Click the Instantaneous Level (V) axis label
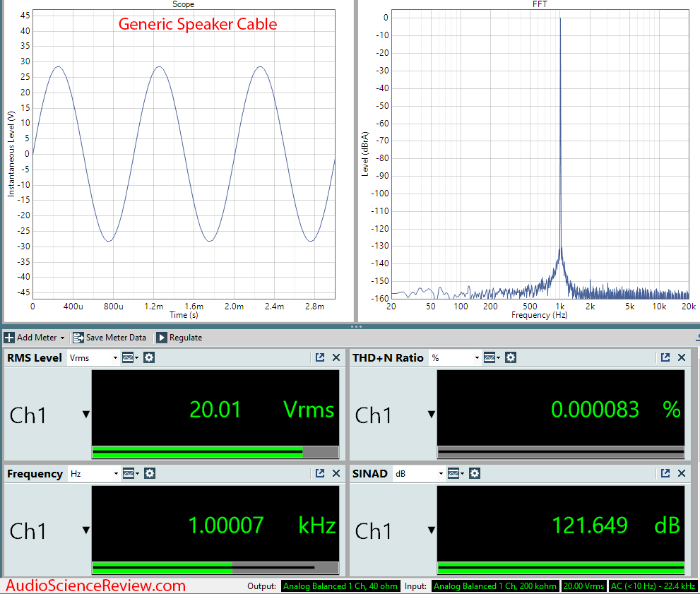The image size is (700, 594). click(x=11, y=154)
